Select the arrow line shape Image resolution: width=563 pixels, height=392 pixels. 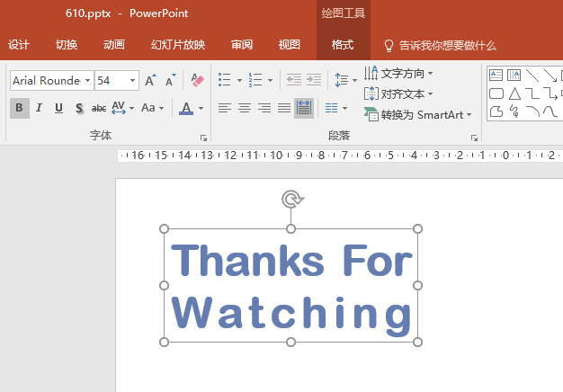[x=550, y=75]
